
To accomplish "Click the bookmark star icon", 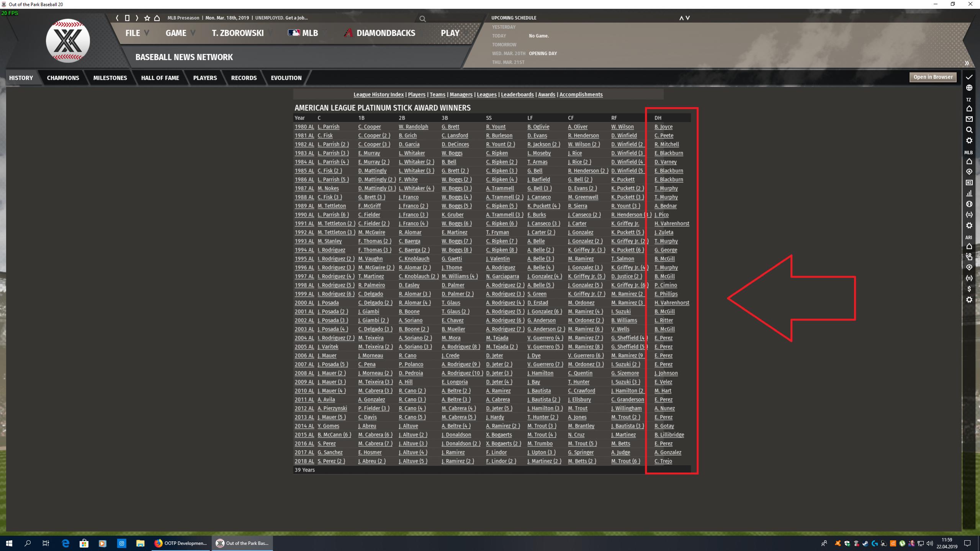I will click(147, 18).
